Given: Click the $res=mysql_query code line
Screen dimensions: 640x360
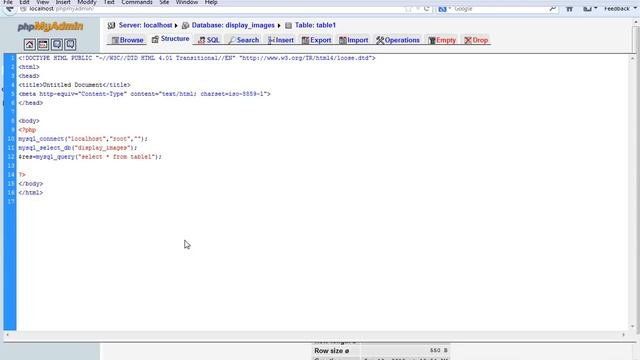Looking at the screenshot, I should 90,157.
